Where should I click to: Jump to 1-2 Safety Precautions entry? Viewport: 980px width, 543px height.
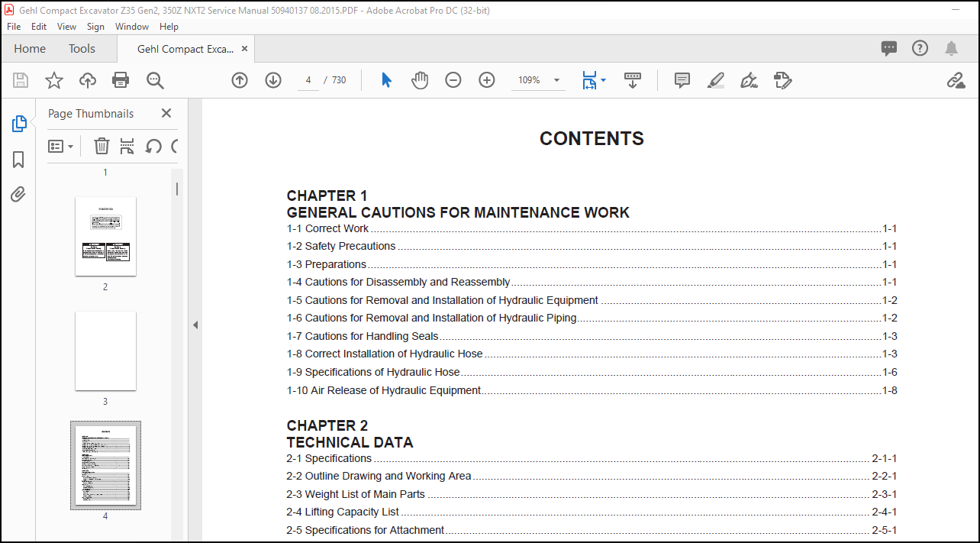coord(592,246)
